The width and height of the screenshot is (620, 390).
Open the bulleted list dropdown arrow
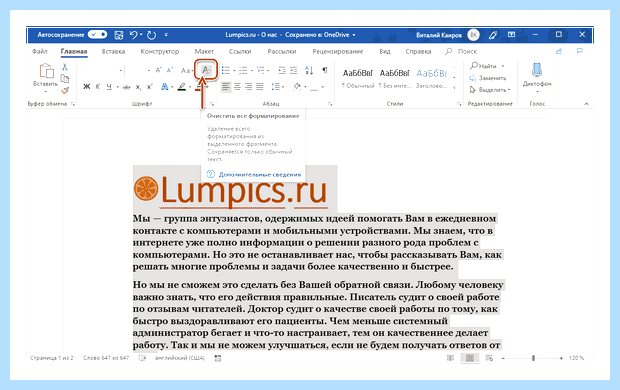coord(234,71)
